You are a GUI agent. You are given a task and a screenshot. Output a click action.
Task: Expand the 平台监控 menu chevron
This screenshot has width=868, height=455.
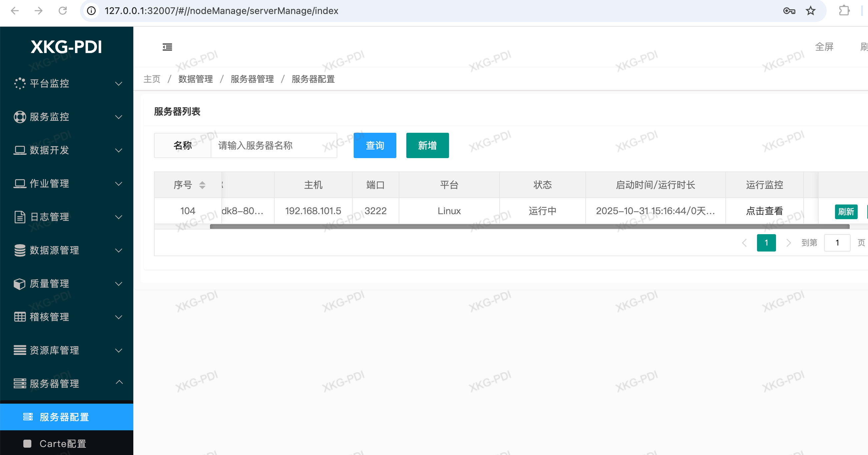tap(119, 84)
